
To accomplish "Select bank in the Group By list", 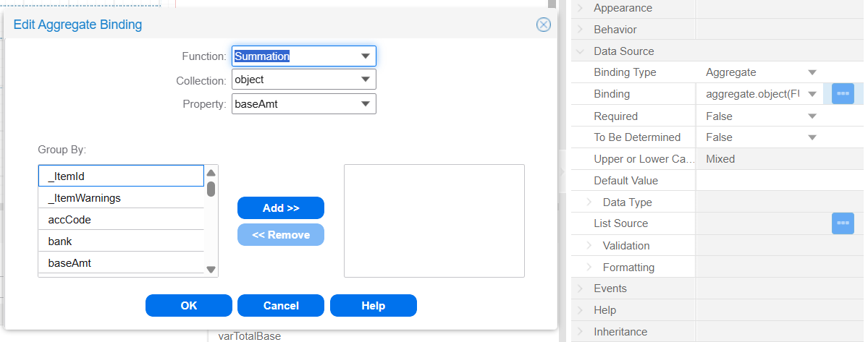I will coord(121,241).
